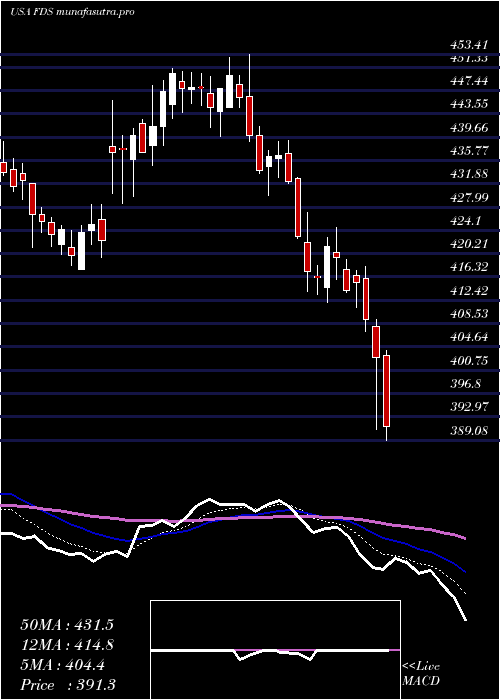The width and height of the screenshot is (500, 700).
Task: Click the 'USA FDS munafasutra.pro' chart title
Action: pos(72,12)
